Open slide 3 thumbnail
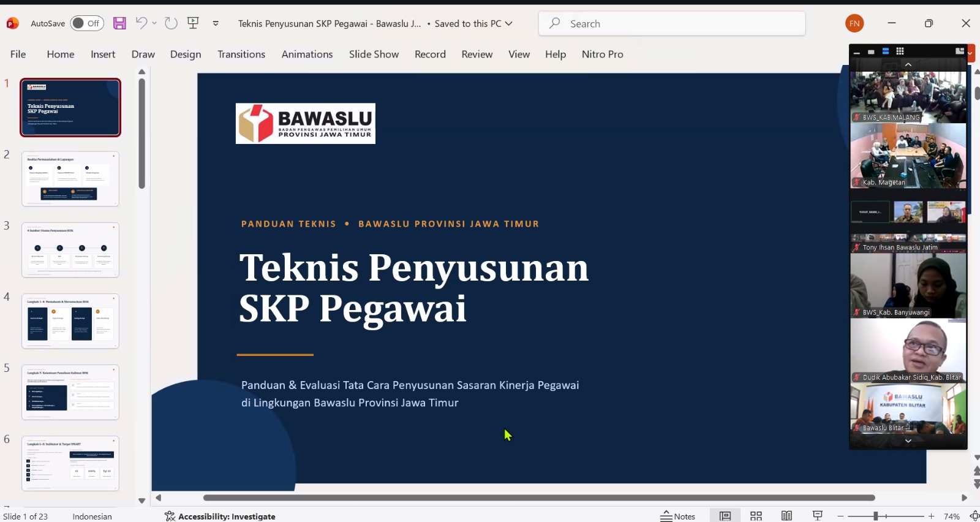980x522 pixels. coord(70,250)
